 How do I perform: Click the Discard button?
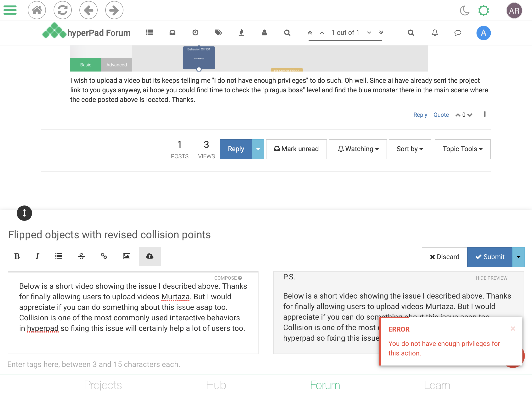[x=444, y=257]
